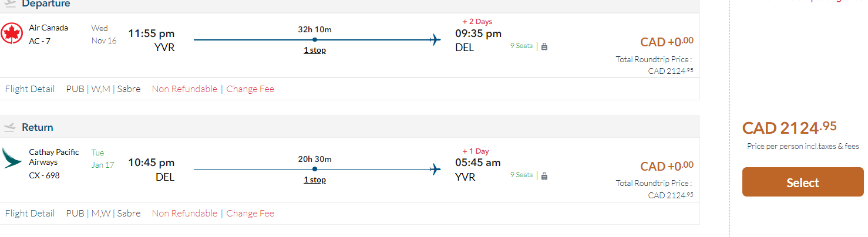Click Non Refundable on the departure flight

(184, 89)
